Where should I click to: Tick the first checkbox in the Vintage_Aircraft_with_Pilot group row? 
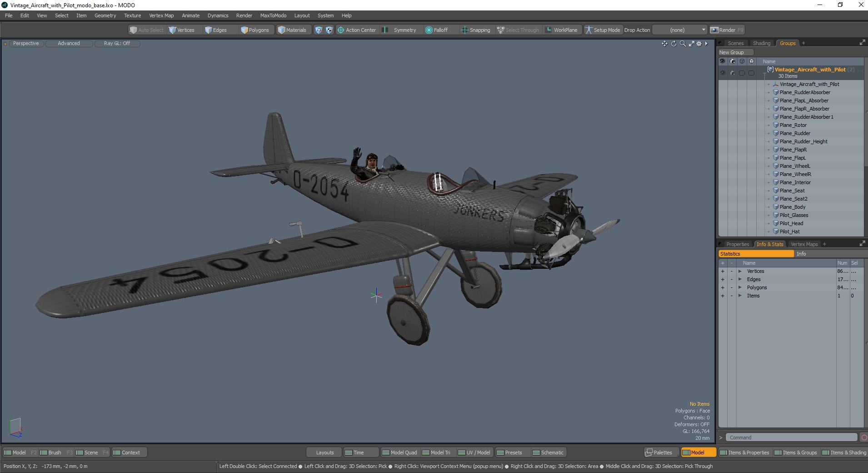(742, 73)
